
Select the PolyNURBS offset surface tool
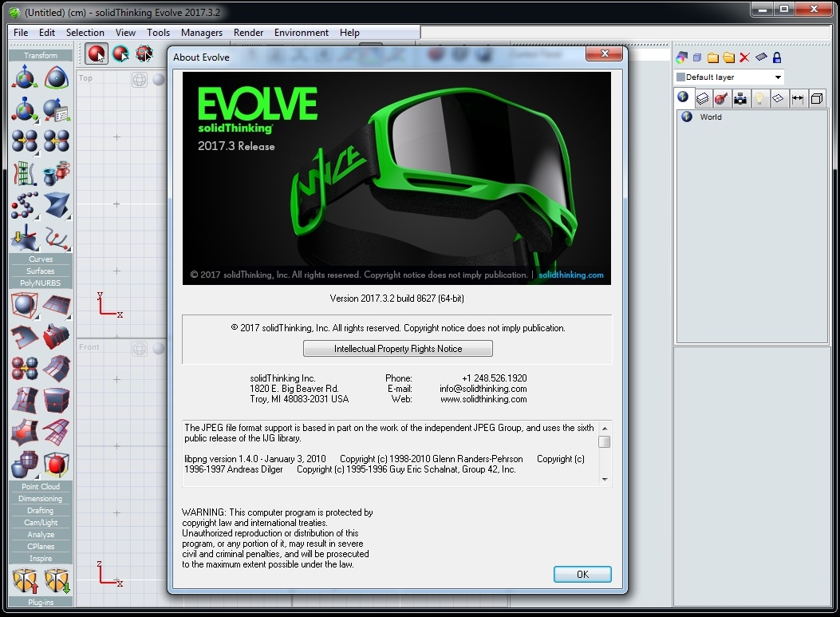point(57,433)
